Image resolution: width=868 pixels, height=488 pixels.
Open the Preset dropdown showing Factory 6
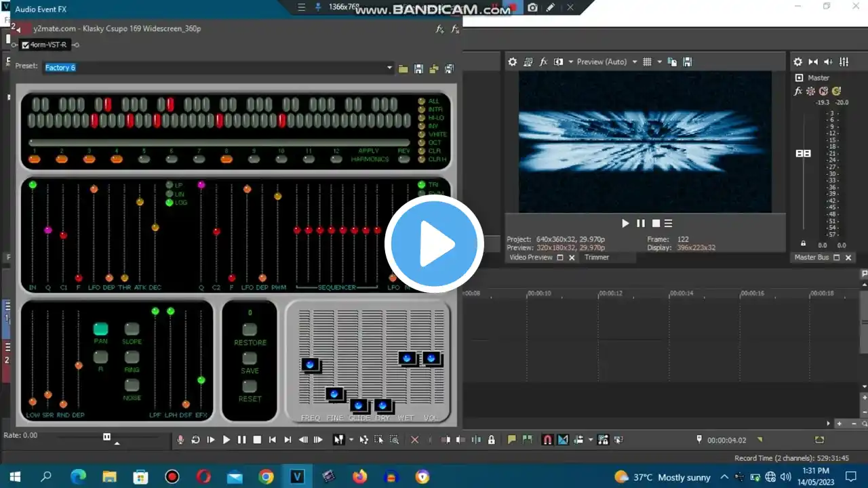pos(389,68)
